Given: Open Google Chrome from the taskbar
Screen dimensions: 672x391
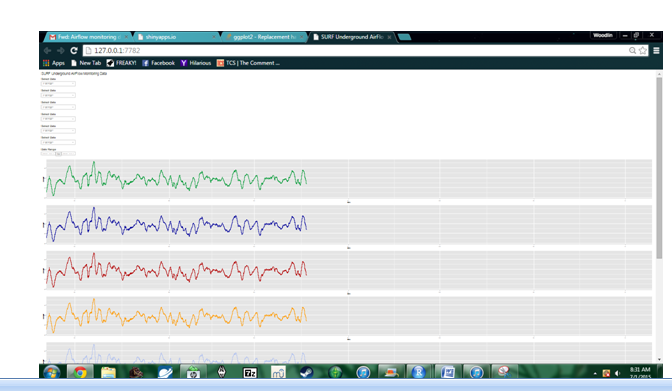Looking at the screenshot, I should click(80, 372).
